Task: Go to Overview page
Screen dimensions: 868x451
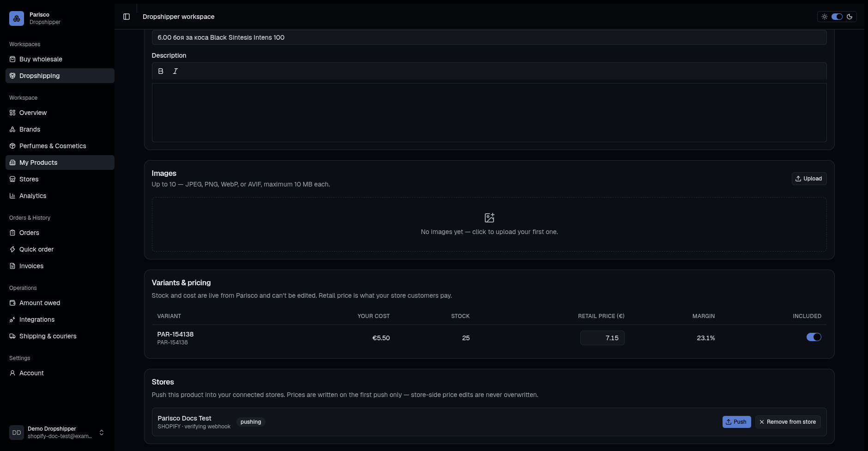Action: [x=60, y=113]
